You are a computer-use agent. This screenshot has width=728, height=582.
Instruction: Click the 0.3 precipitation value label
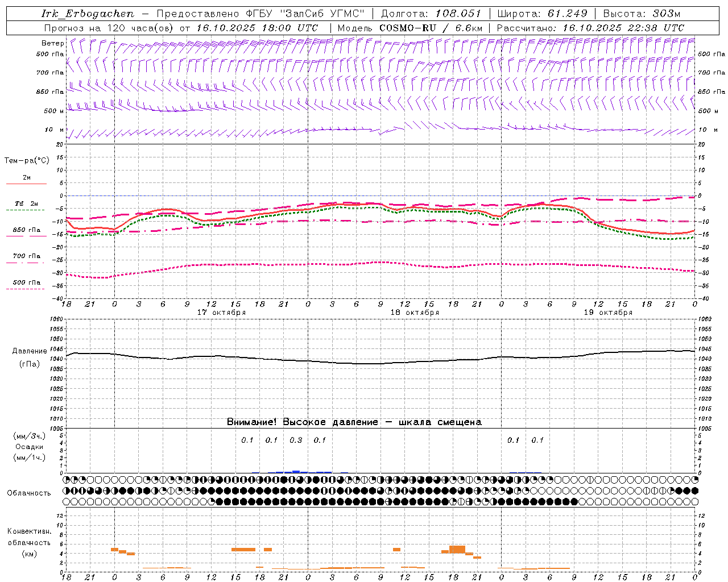click(296, 440)
